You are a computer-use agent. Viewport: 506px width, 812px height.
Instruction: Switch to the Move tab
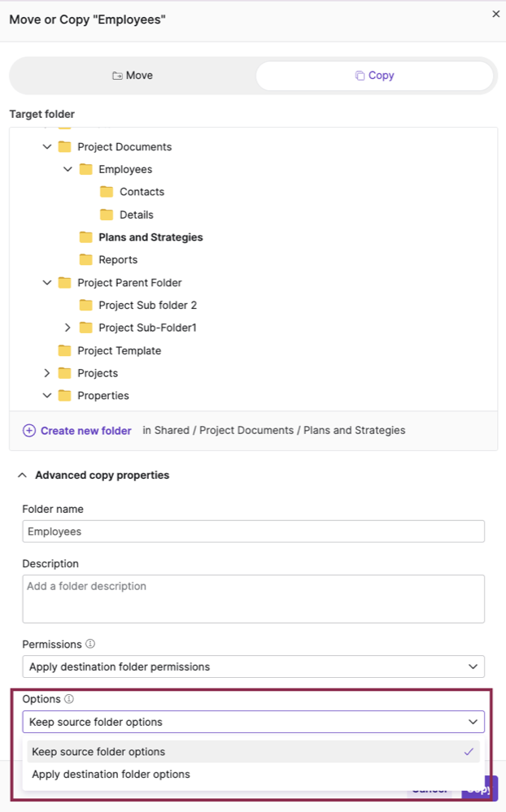[x=133, y=75]
